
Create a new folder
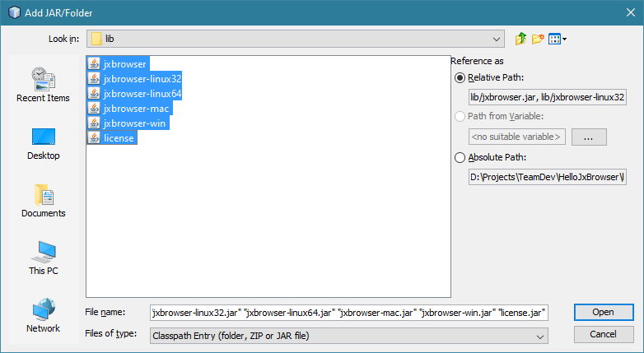pos(538,39)
